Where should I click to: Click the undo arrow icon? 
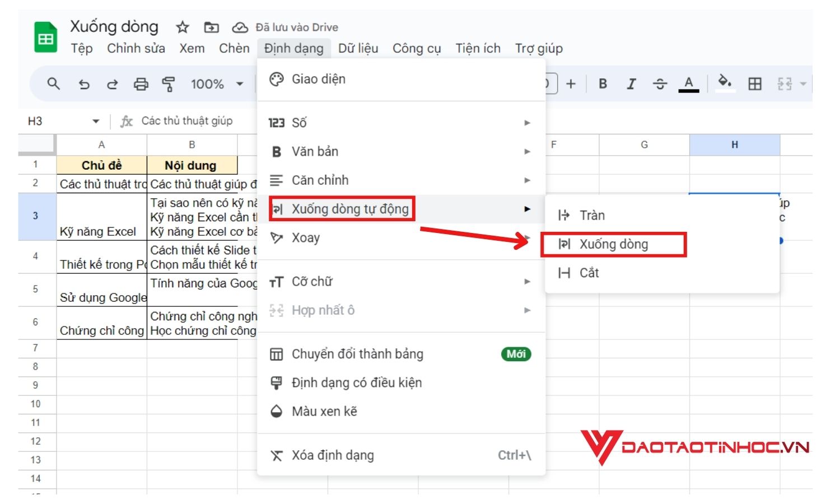[84, 84]
